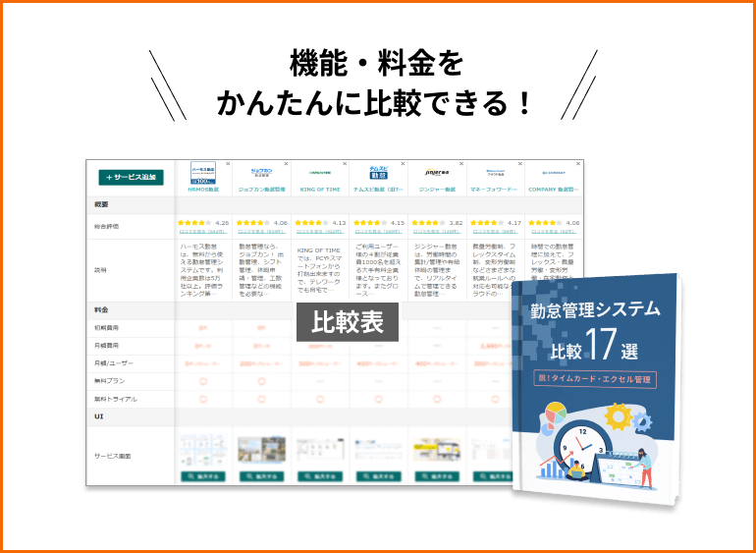Click the チムスピ勤怠 blue logo

378,172
